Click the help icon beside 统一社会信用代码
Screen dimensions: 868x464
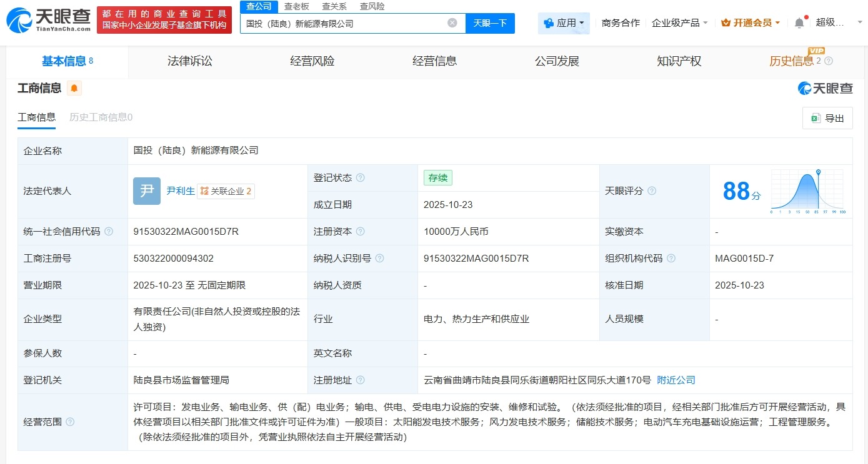[x=109, y=230]
